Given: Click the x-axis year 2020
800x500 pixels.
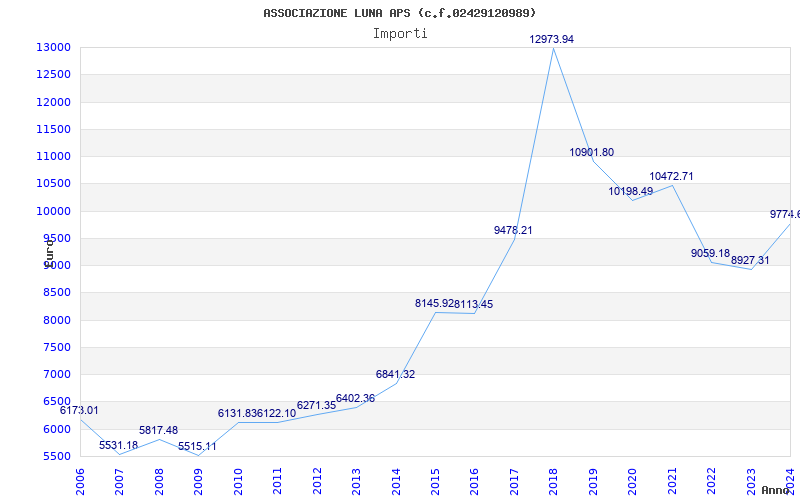Looking at the screenshot, I should 633,482.
